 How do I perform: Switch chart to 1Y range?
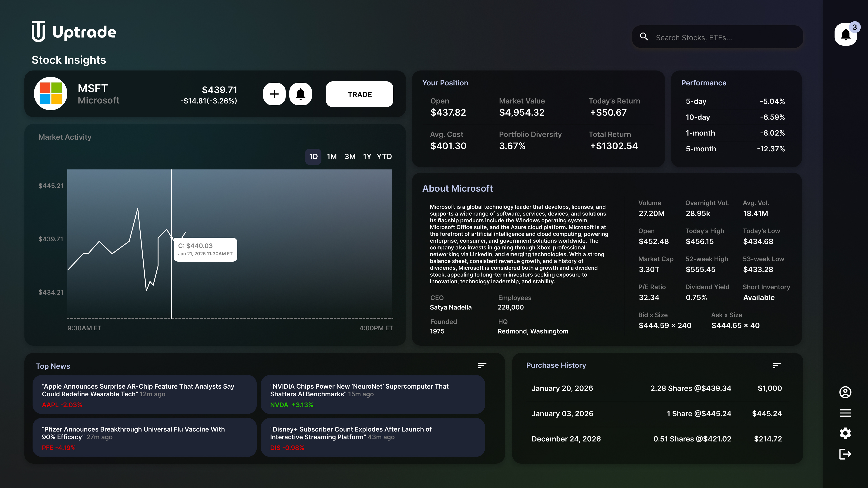click(x=367, y=157)
